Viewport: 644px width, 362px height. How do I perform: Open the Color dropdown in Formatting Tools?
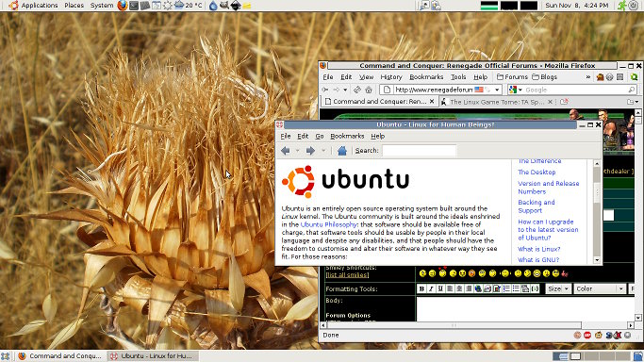[x=600, y=289]
